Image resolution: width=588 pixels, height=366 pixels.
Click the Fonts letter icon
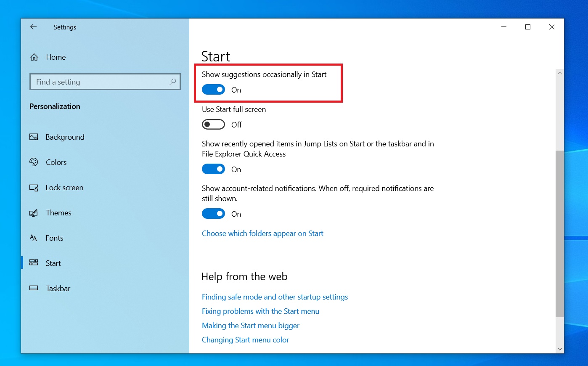[x=34, y=238]
